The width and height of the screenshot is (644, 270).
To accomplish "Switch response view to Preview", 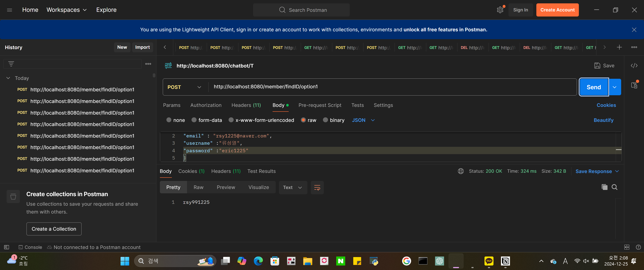I will [x=226, y=188].
